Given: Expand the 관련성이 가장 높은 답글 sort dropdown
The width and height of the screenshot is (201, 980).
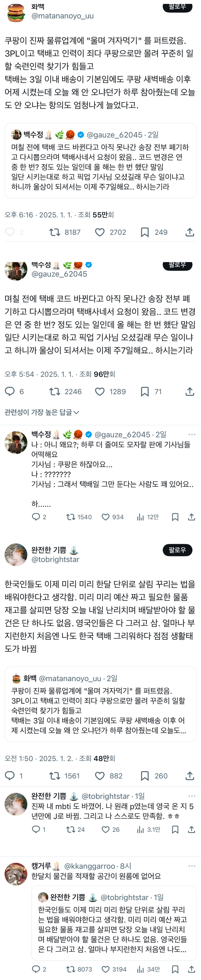Looking at the screenshot, I should pyautogui.click(x=42, y=412).
